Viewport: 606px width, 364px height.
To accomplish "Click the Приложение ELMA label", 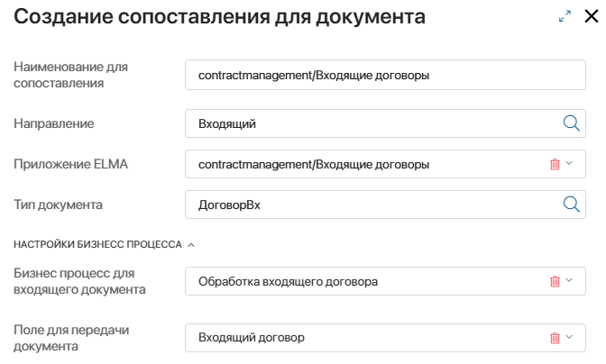I will (70, 164).
